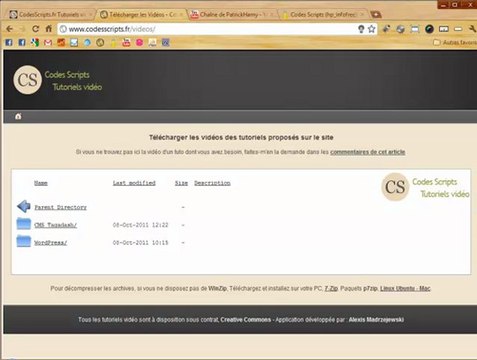Screen dimensions: 477x360
Task: Click the black circle extension icon
Action: (429, 29)
